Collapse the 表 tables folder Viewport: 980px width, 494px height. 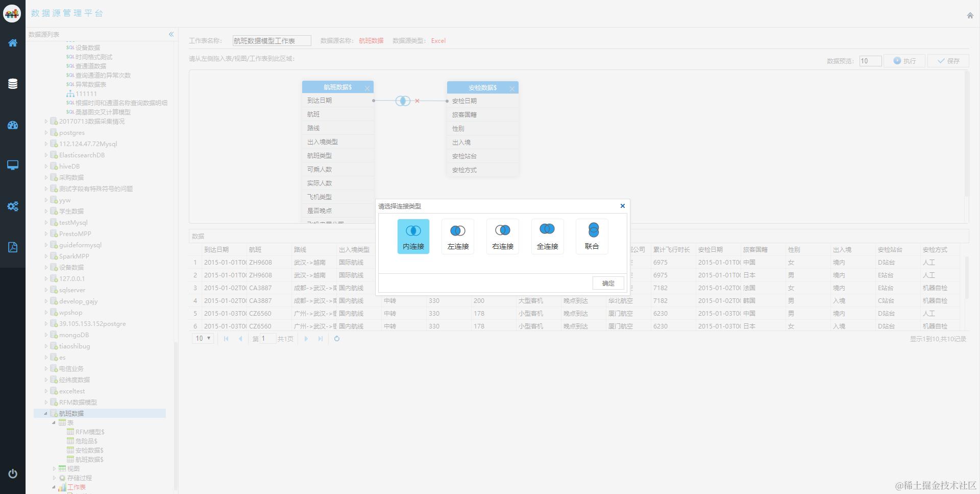click(x=54, y=423)
